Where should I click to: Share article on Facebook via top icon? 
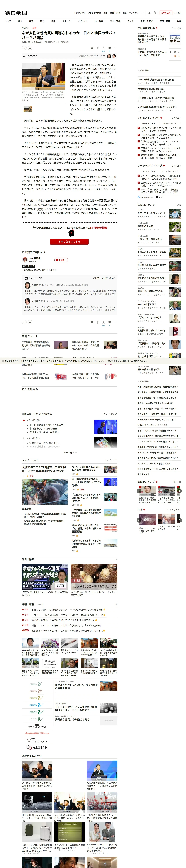98,48
